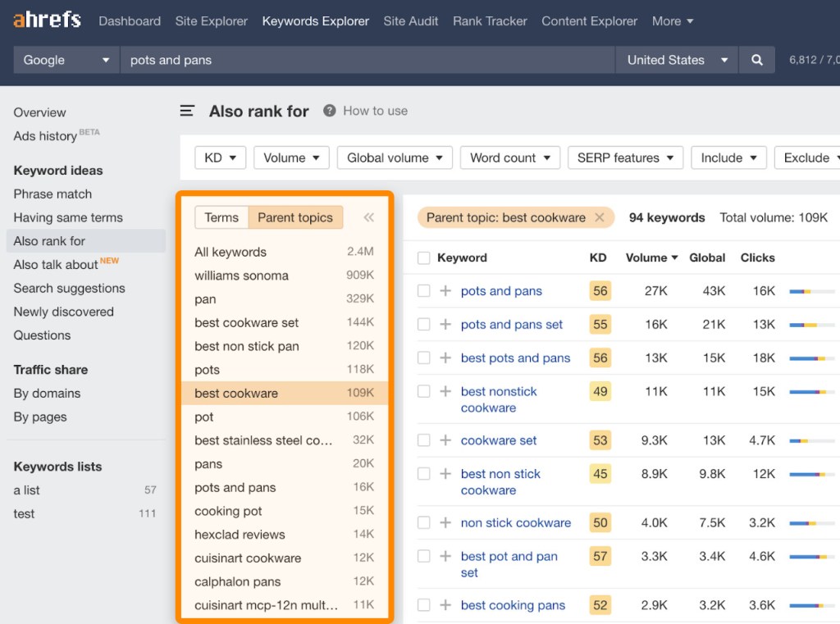Open the best pots and pans keyword link
The width and height of the screenshot is (840, 624).
click(516, 358)
